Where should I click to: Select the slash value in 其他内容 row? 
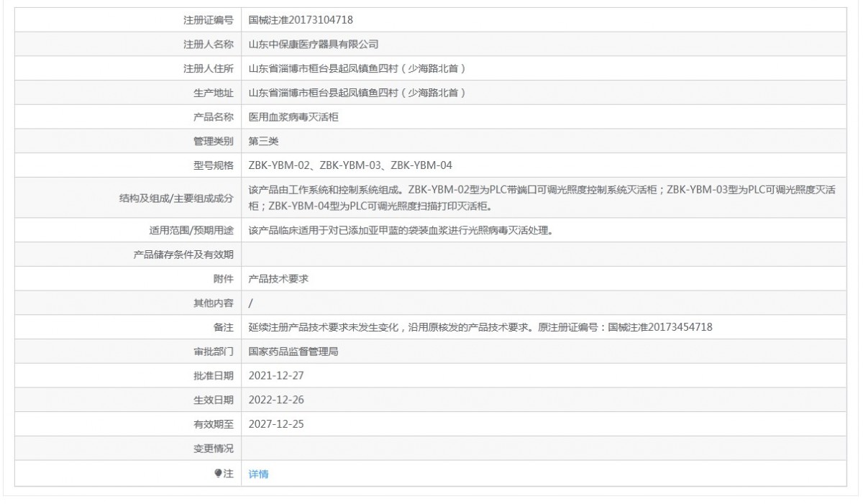[x=250, y=303]
